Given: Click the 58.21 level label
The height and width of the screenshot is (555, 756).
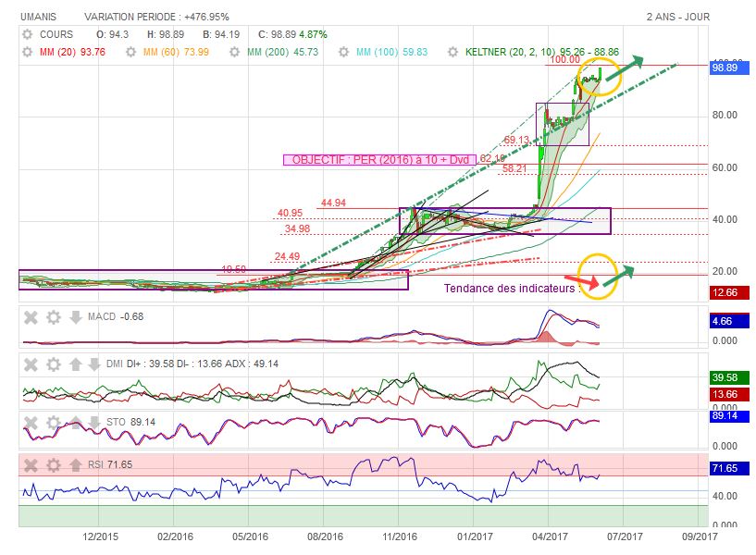Looking at the screenshot, I should coord(514,168).
